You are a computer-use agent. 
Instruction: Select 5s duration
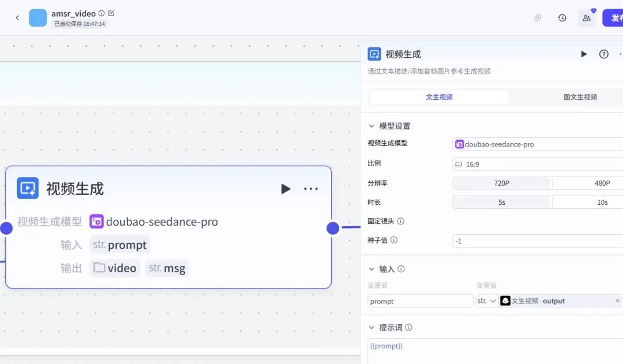point(502,202)
